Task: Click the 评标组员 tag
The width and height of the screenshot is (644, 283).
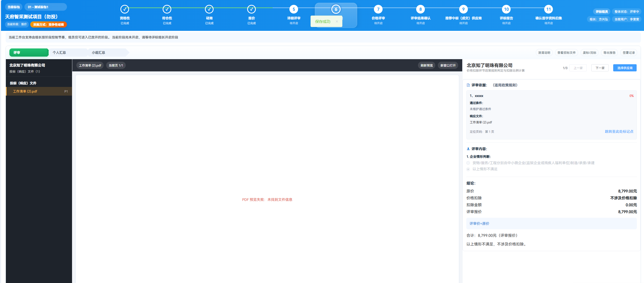Action: [x=602, y=11]
